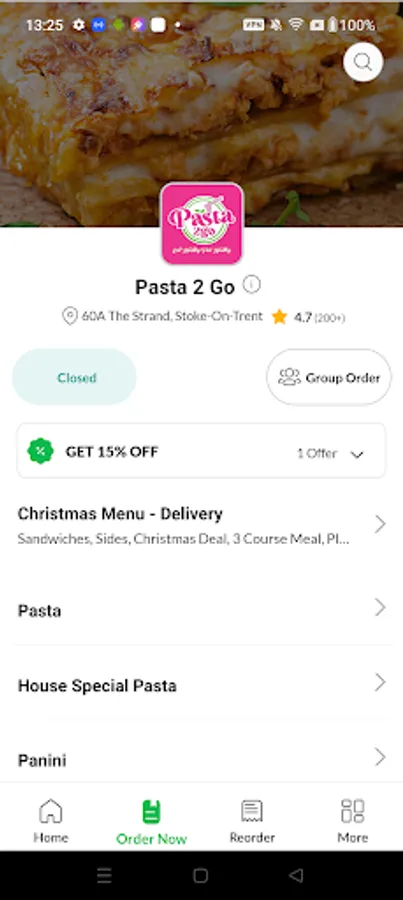Expand the 1 Offer dropdown chevron
This screenshot has height=900, width=403.
point(357,455)
